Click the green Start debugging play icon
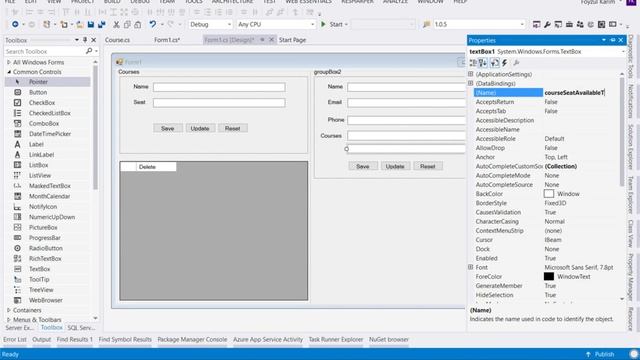640x360 pixels. pos(323,24)
